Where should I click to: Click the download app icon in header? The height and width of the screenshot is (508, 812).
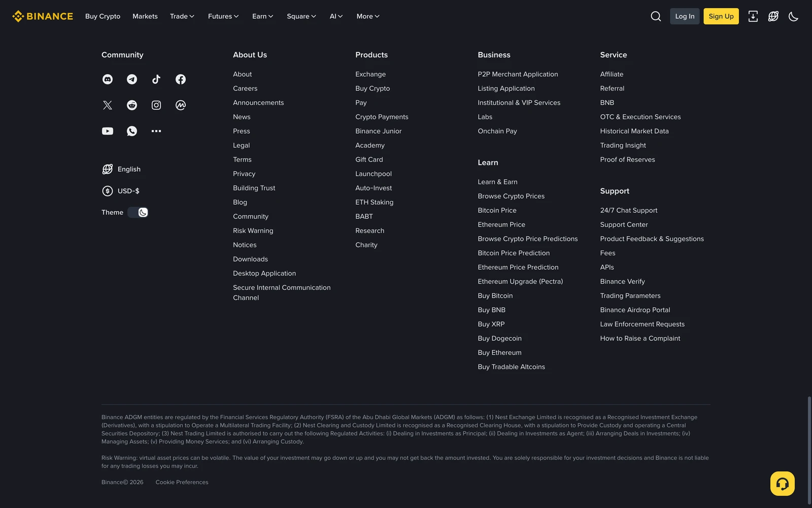click(753, 16)
